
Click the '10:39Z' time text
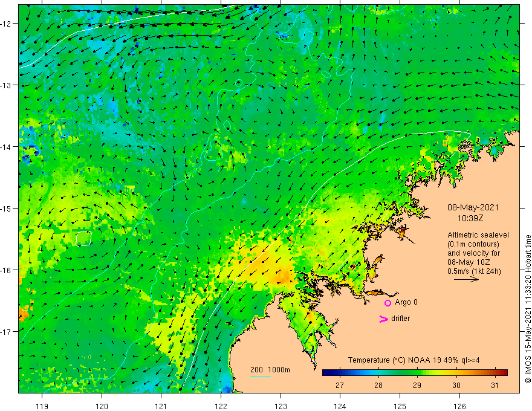pyautogui.click(x=470, y=218)
